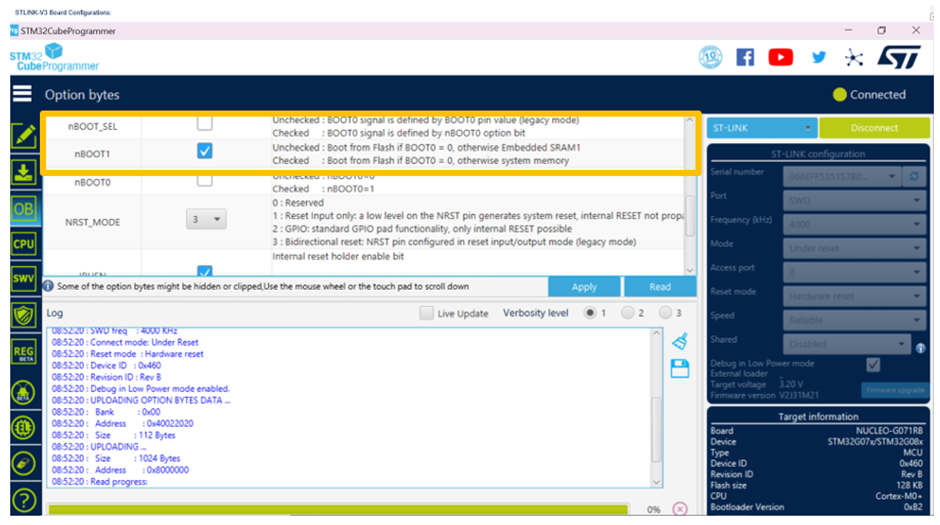
Task: Click the board name 'NUCLEO-G071RB'
Action: 889,431
